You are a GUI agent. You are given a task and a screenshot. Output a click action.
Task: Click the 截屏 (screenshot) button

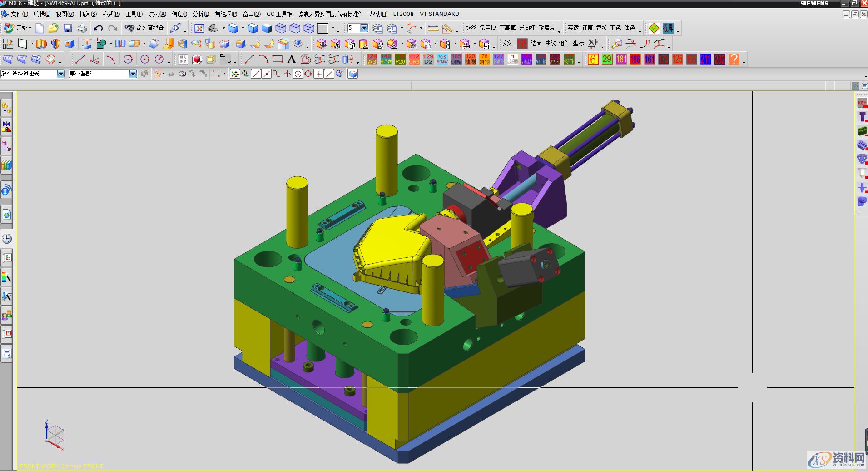[x=668, y=28]
